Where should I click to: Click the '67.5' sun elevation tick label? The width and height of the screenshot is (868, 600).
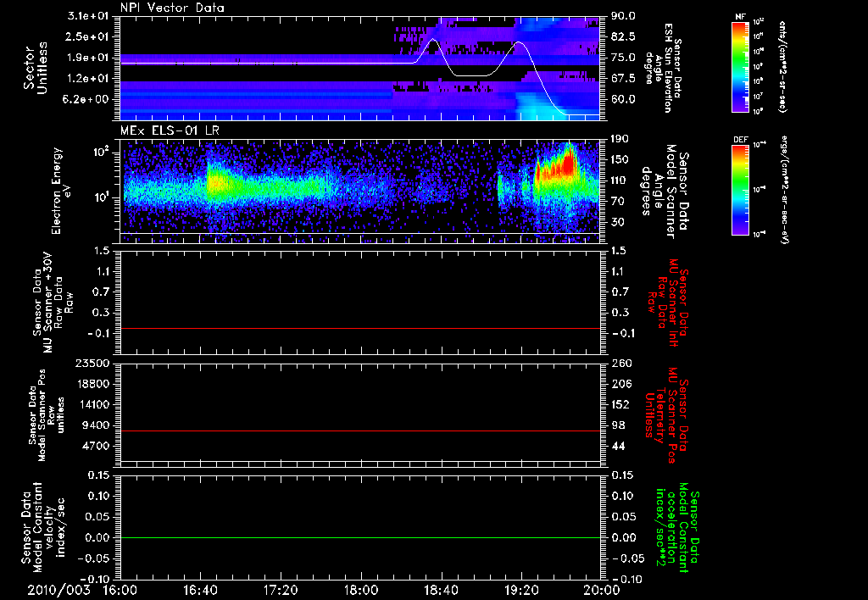point(623,78)
